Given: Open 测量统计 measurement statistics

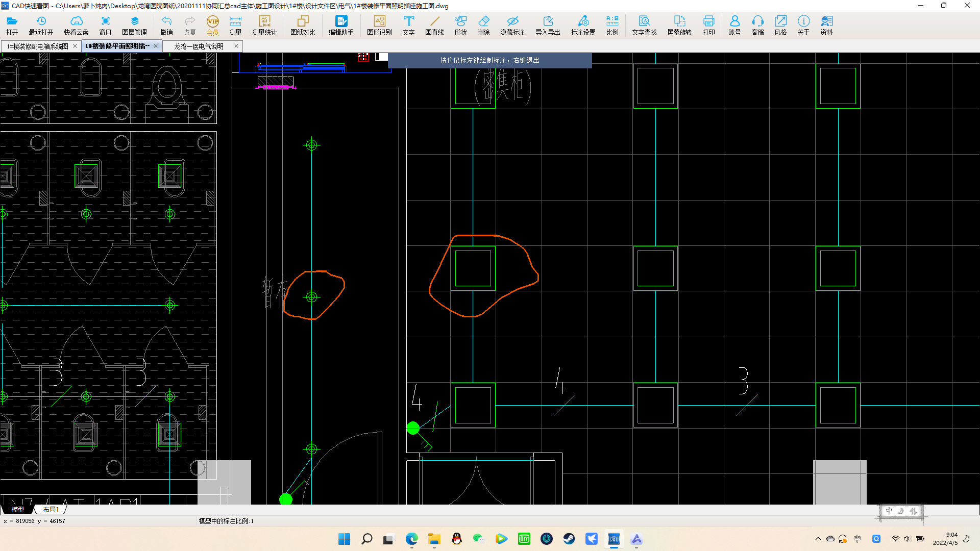Looking at the screenshot, I should coord(264,25).
